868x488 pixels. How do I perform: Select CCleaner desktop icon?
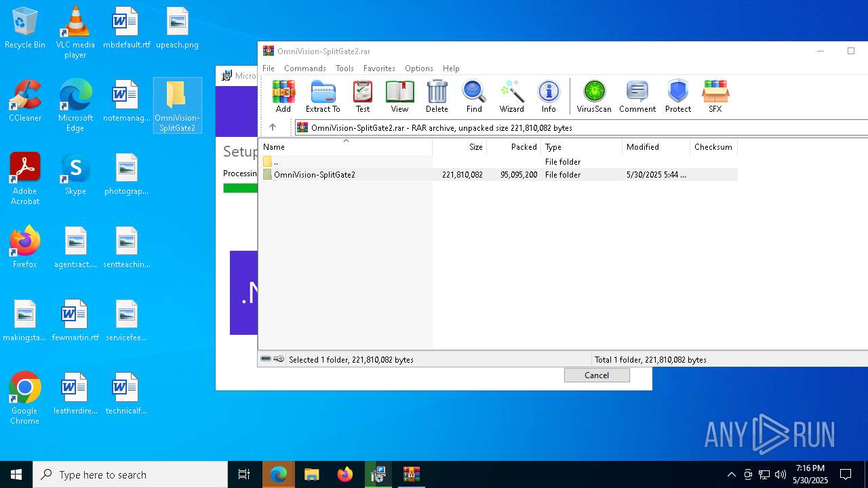click(x=24, y=101)
